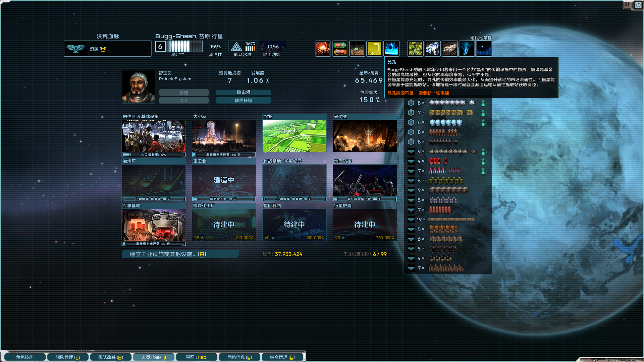Viewport: 644px width, 362px height.
Task: Toggle the 自由港 setting
Action: click(244, 92)
